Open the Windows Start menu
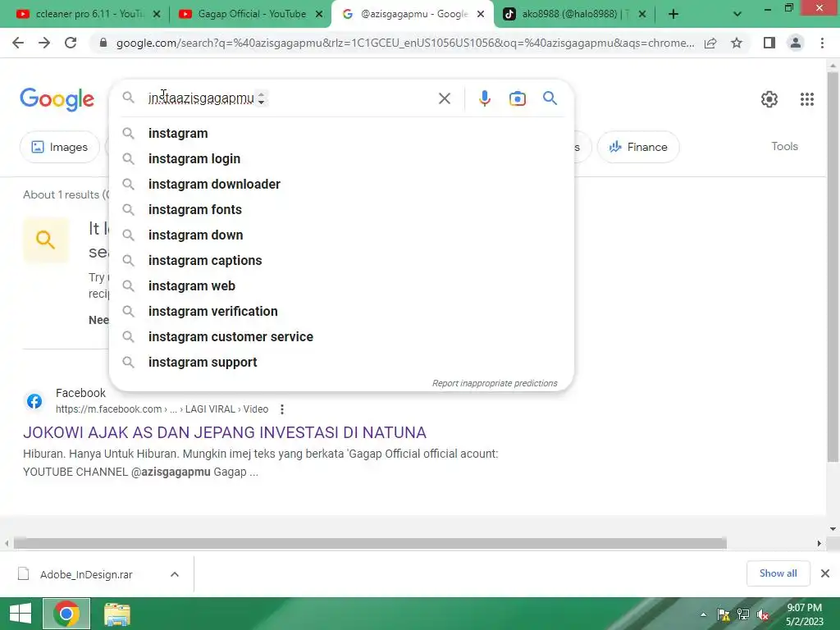Screen dimensions: 840x630 tap(20, 614)
